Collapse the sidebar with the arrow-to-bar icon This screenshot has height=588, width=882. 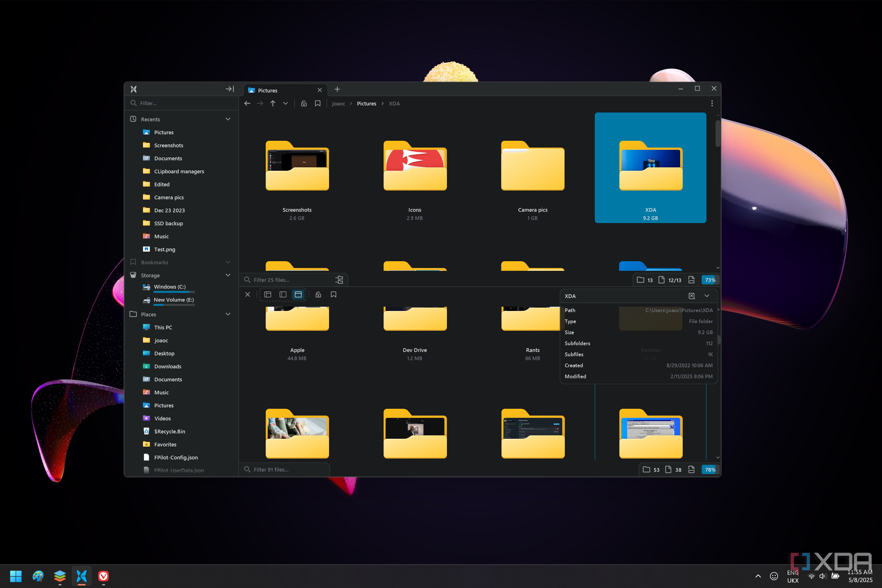230,89
